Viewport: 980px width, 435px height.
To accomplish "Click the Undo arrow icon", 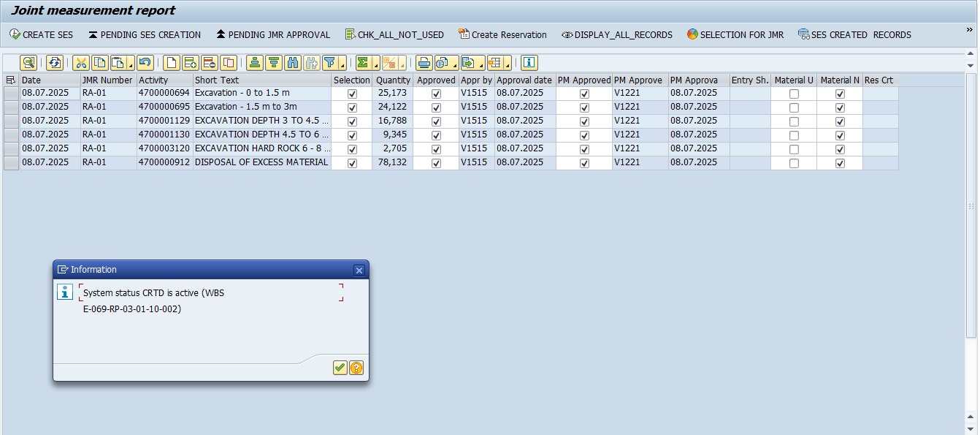I will click(145, 63).
